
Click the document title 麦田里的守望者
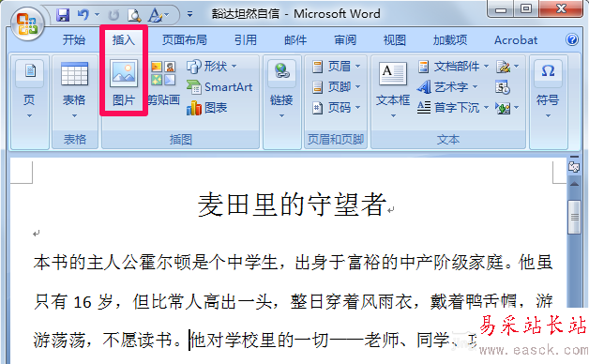coord(293,205)
